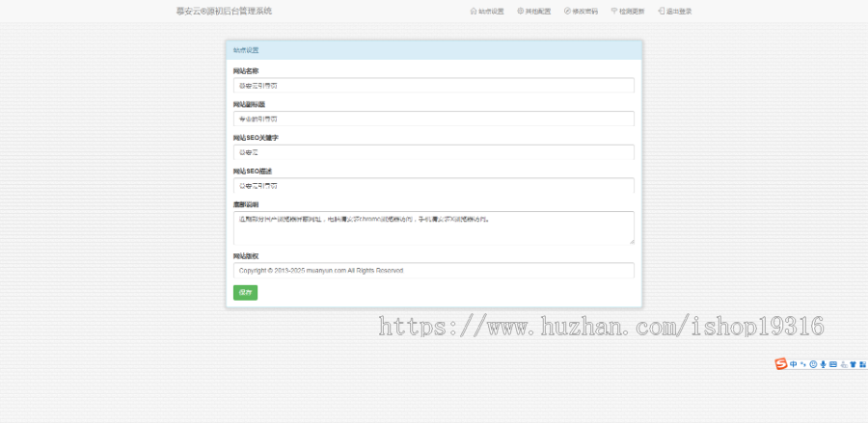Open the emoji face icon on IME bar

[x=813, y=364]
